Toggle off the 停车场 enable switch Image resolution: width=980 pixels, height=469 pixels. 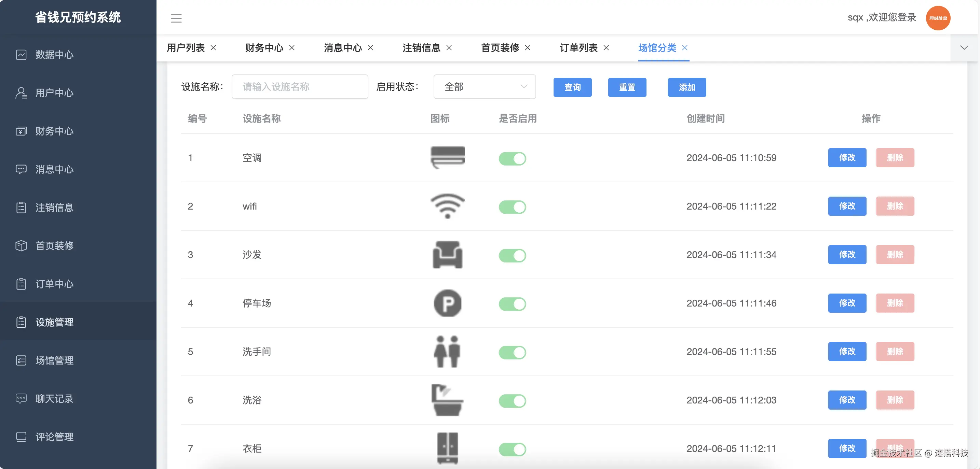[512, 304]
